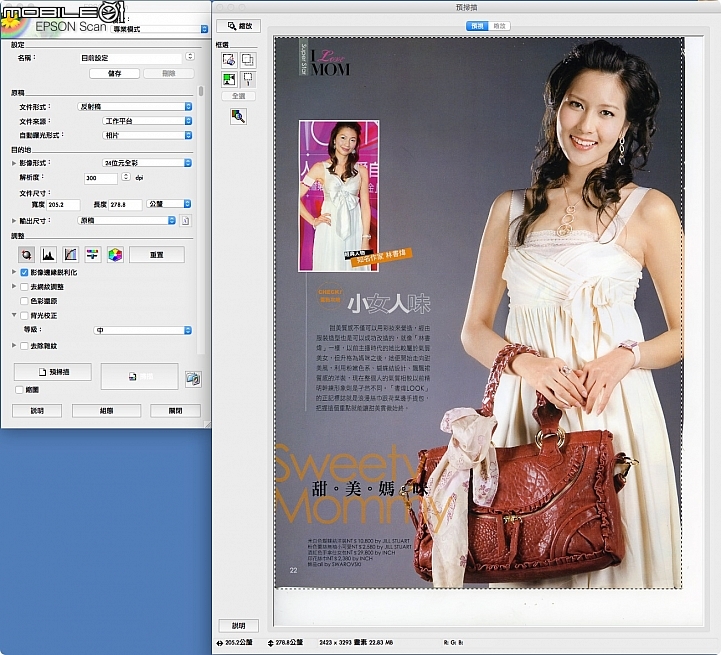Click the 說明 help button in preview window
This screenshot has height=655, width=721.
click(238, 626)
